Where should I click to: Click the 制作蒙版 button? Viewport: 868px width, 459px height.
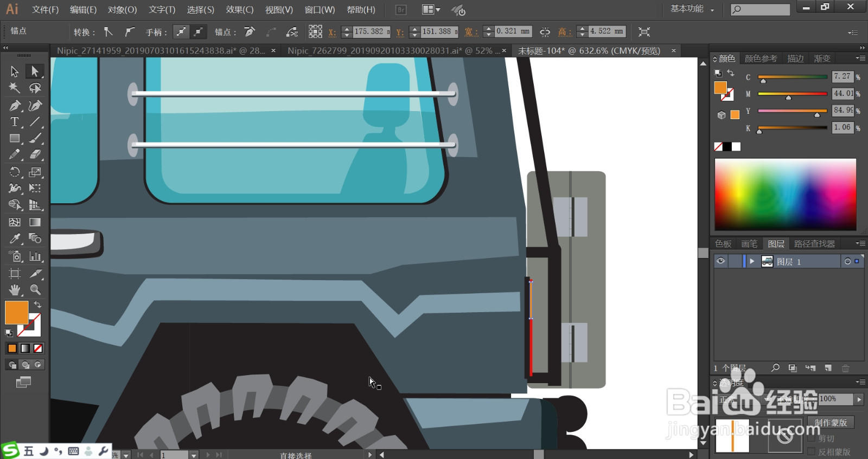point(831,422)
